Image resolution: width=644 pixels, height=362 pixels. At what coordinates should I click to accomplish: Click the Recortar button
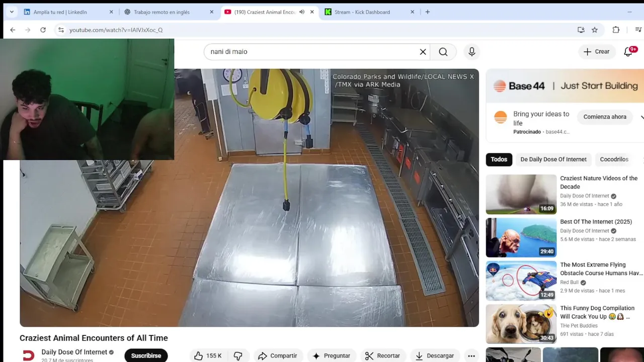click(382, 355)
